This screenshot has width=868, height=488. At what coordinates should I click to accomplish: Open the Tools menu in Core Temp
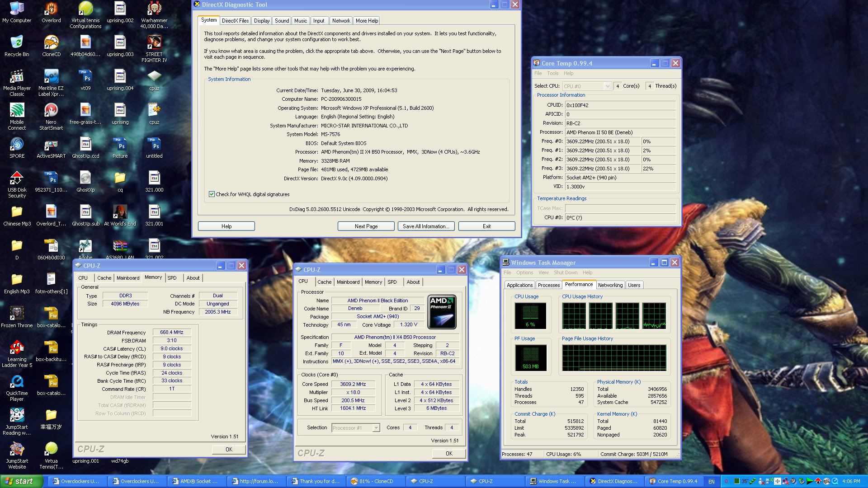coord(552,73)
